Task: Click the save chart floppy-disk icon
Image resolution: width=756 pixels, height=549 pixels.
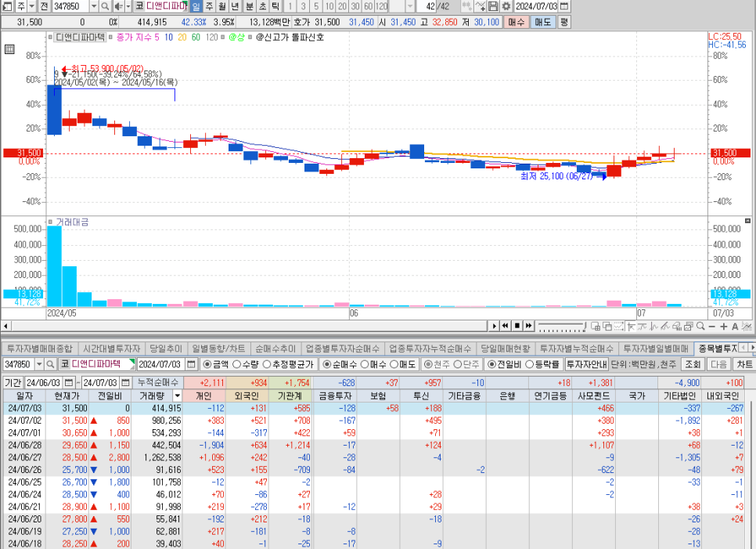Action: coord(493,6)
